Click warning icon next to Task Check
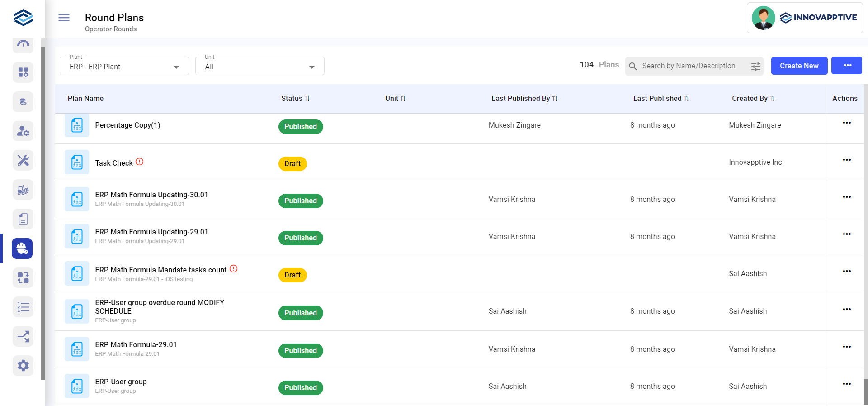 [x=140, y=162]
